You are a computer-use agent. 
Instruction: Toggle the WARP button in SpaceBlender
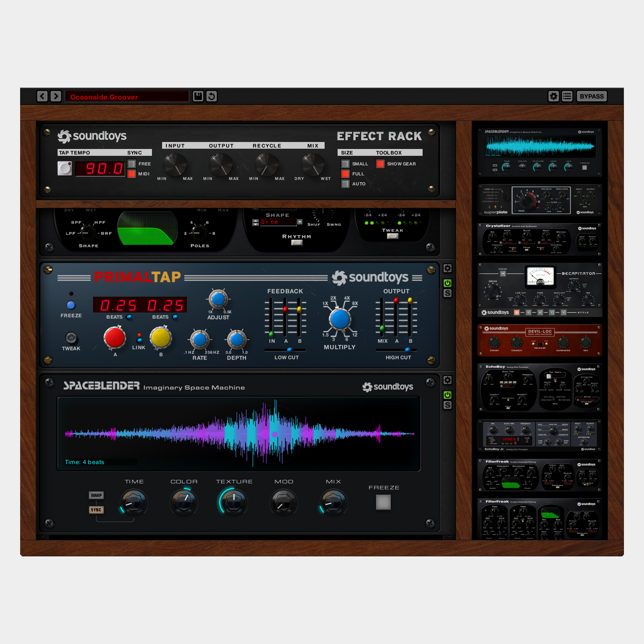tap(97, 495)
